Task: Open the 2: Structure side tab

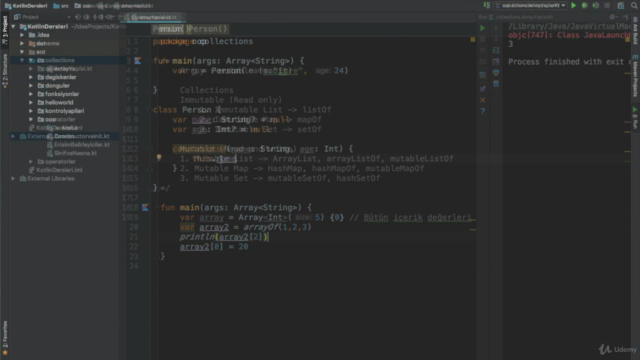Action: 5,71
